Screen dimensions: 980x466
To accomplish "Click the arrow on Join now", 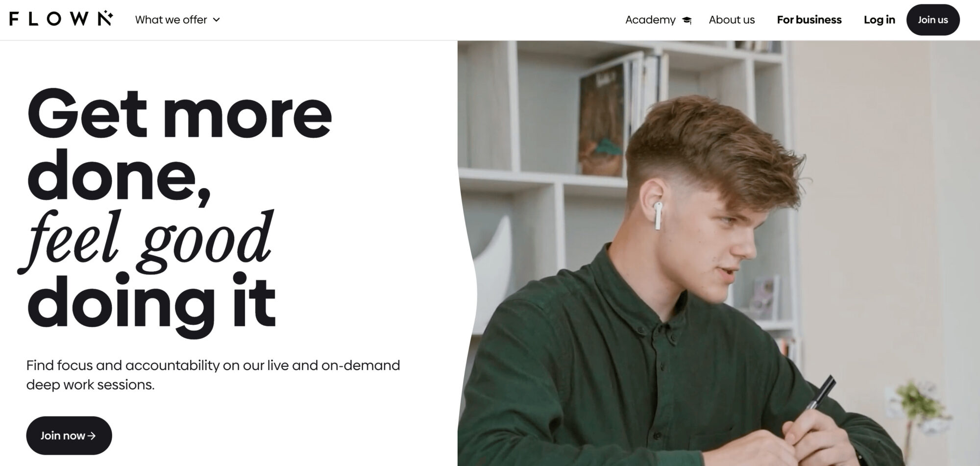I will 91,436.
